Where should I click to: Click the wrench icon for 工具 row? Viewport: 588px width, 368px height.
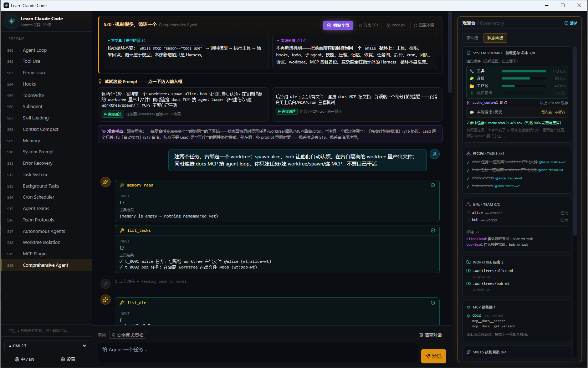point(472,71)
